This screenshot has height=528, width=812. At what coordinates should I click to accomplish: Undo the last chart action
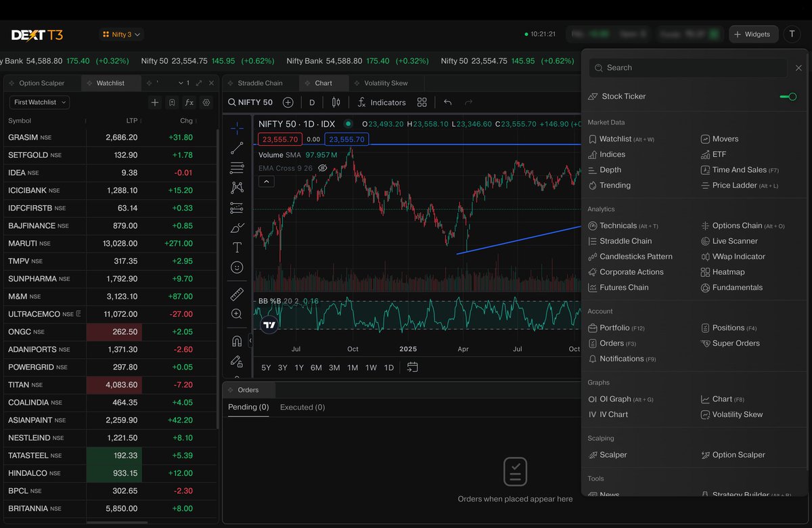[447, 102]
